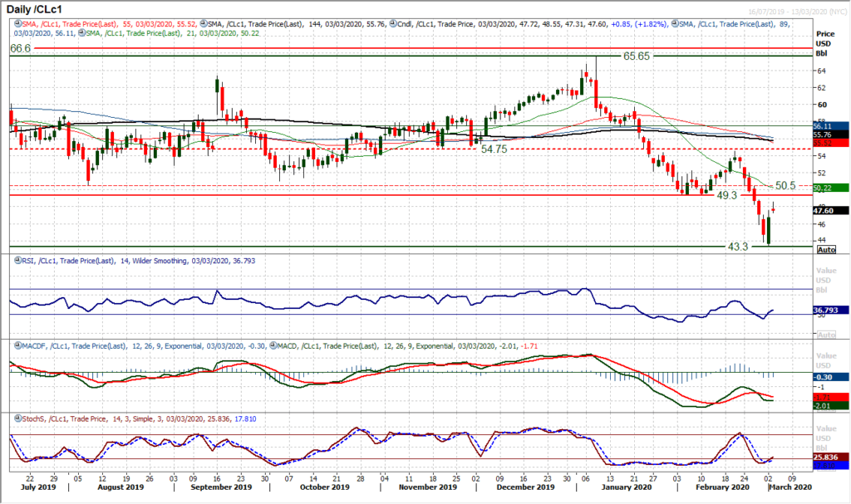The height and width of the screenshot is (504, 851).
Task: Click the green 50.22 price label
Action: (823, 188)
